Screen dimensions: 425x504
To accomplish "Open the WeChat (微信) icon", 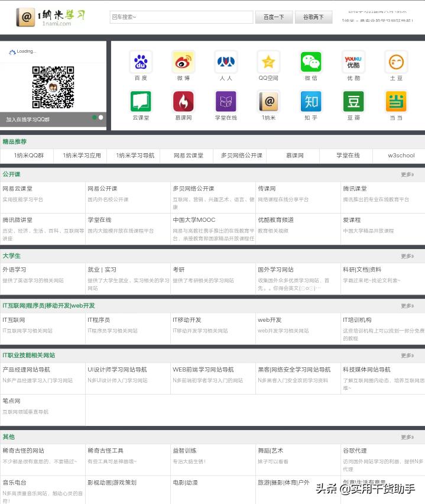I will [x=311, y=62].
